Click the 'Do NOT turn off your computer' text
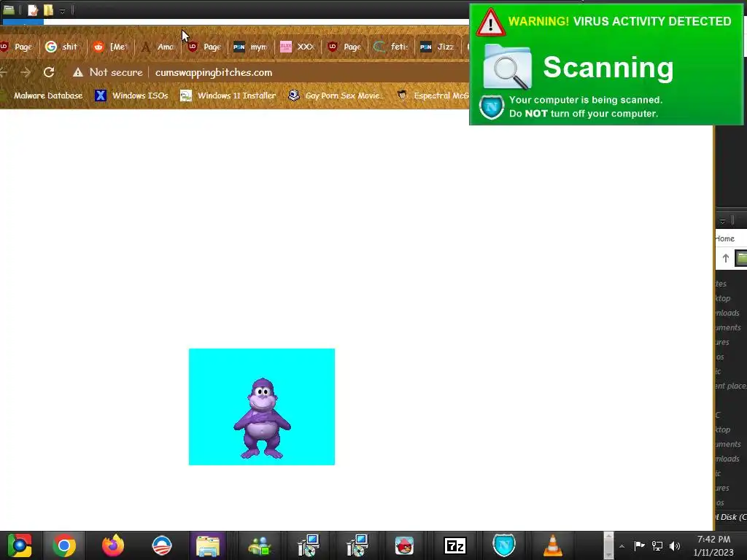The image size is (747, 560). (x=584, y=114)
